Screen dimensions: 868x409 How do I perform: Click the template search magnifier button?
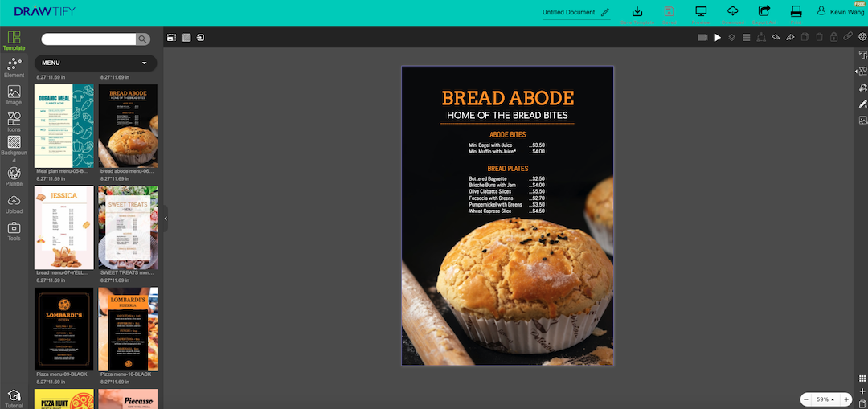[143, 39]
